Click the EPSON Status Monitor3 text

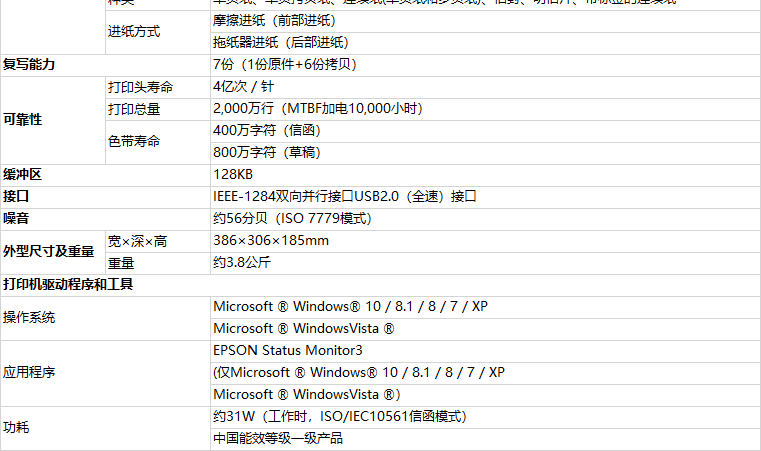point(288,351)
